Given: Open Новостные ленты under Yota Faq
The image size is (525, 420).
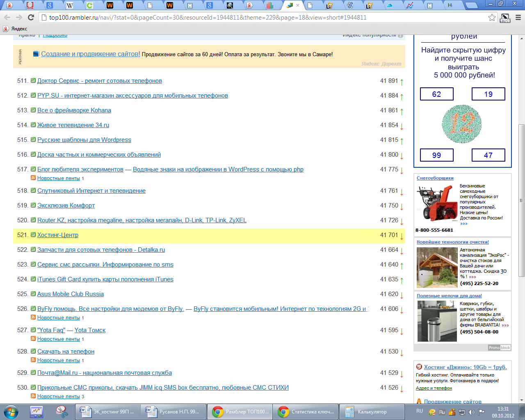Looking at the screenshot, I should click(x=59, y=339).
